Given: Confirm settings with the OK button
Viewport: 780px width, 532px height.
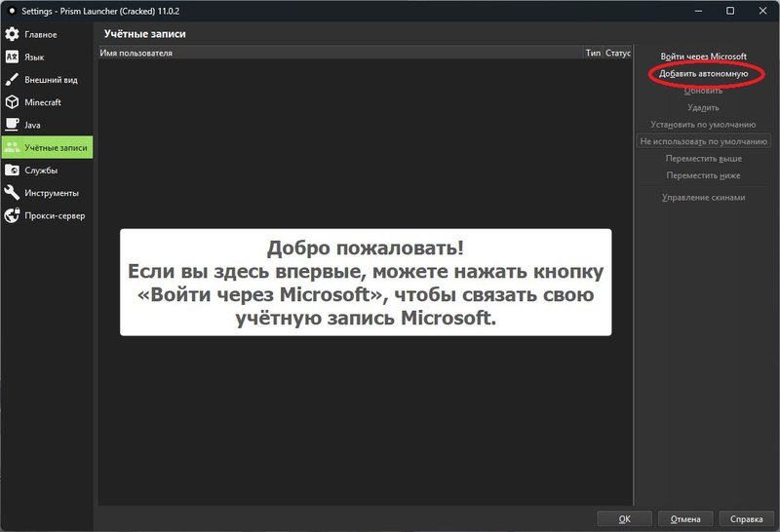Looking at the screenshot, I should [x=624, y=518].
